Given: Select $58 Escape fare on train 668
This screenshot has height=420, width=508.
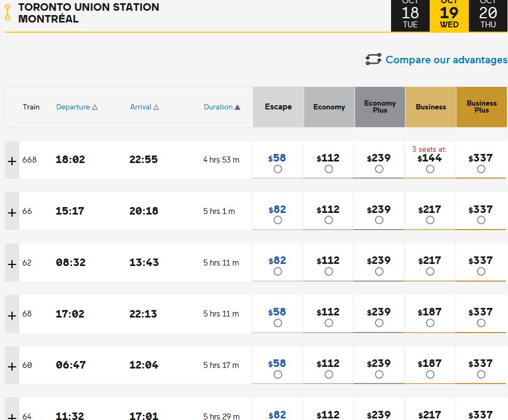Looking at the screenshot, I should 277,169.
